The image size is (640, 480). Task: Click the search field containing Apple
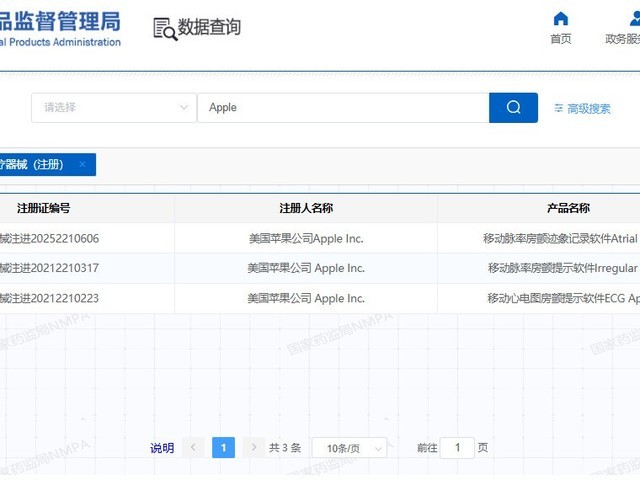pos(342,108)
